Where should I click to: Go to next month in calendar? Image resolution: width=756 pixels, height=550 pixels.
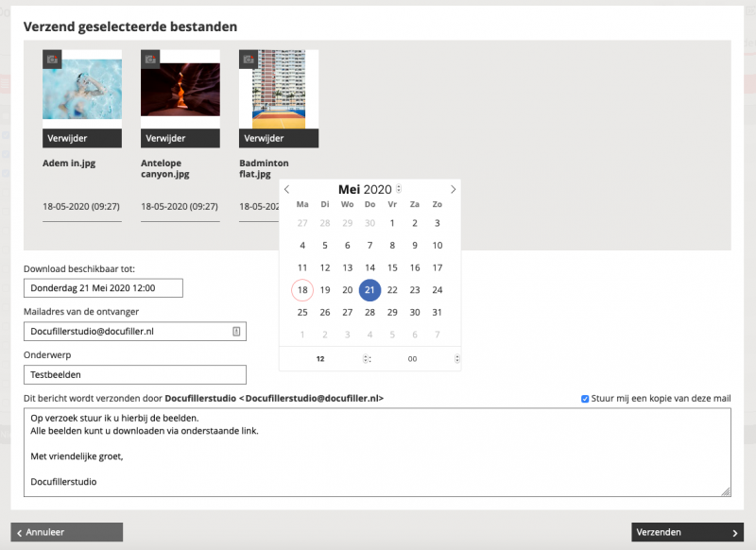(x=453, y=190)
